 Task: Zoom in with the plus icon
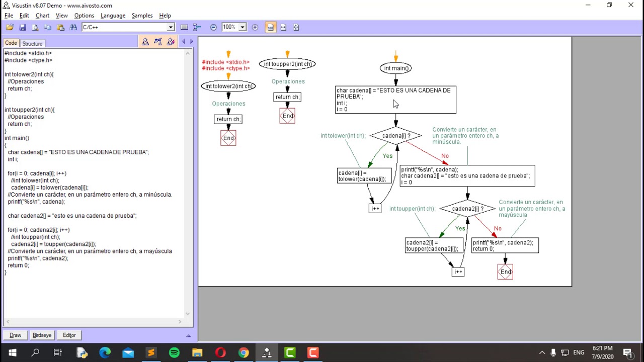[255, 27]
